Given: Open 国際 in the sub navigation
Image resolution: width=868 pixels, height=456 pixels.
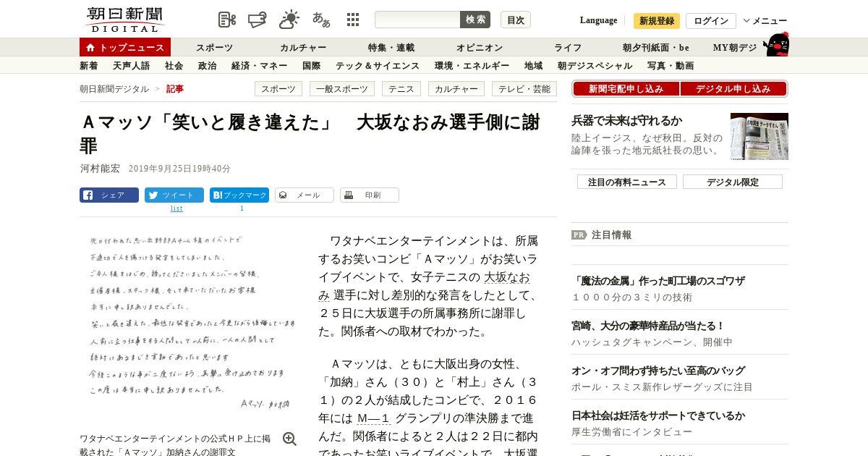Looking at the screenshot, I should click(x=311, y=65).
